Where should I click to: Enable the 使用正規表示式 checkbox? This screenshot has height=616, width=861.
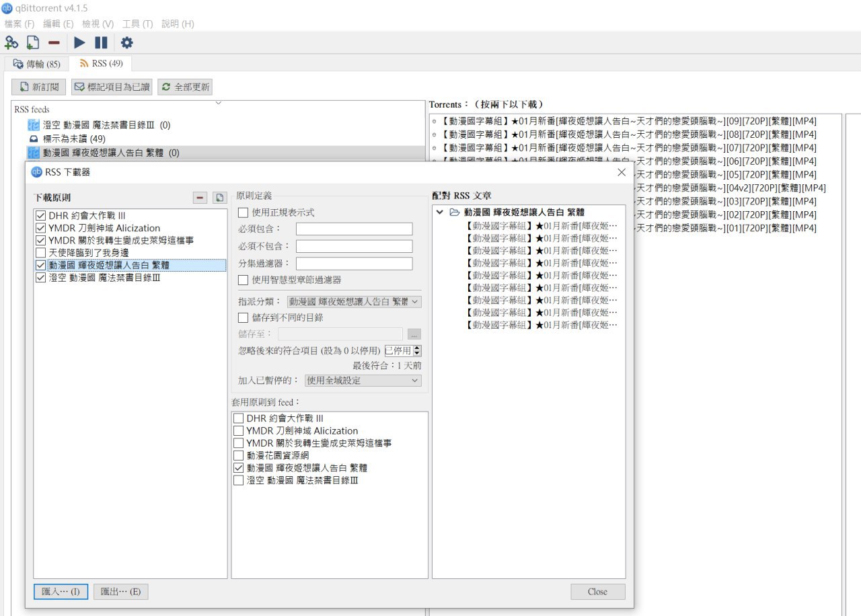(x=244, y=213)
